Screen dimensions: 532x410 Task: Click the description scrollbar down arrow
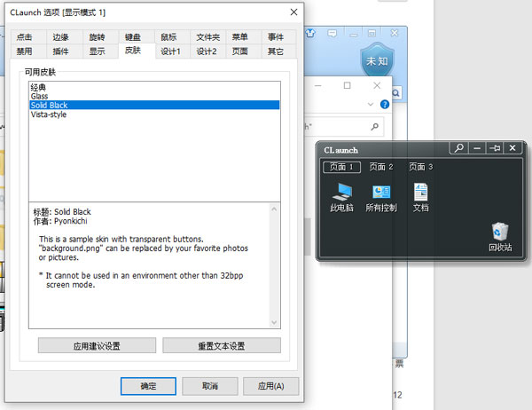[x=274, y=322]
